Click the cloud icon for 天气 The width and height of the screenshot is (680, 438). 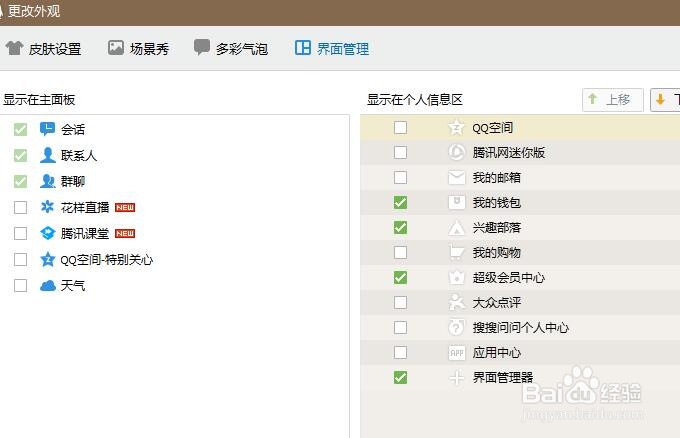48,285
